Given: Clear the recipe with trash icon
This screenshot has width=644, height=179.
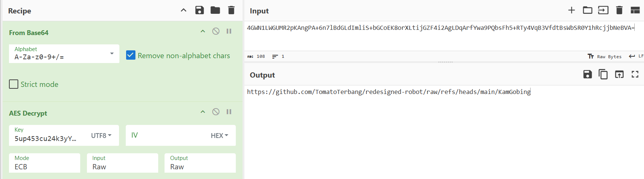Looking at the screenshot, I should coord(231,10).
